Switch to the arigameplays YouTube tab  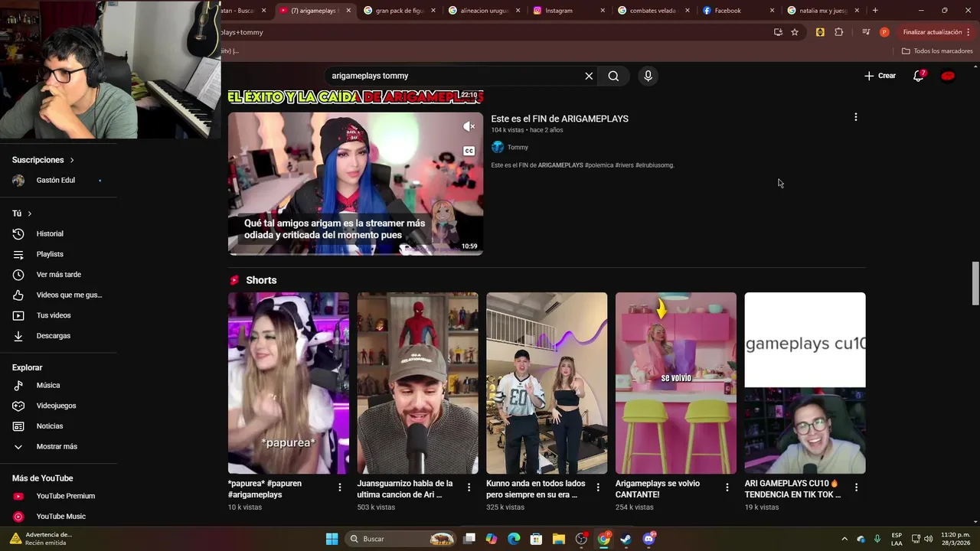click(314, 11)
